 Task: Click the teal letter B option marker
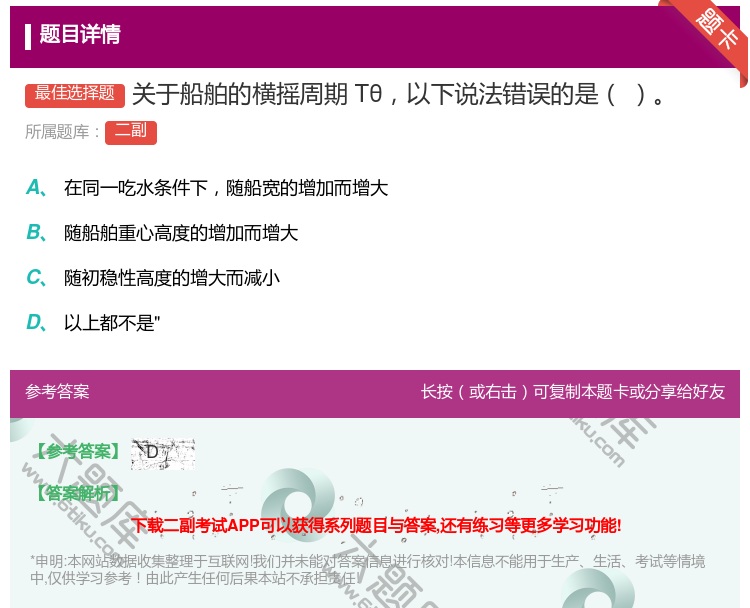click(x=36, y=232)
